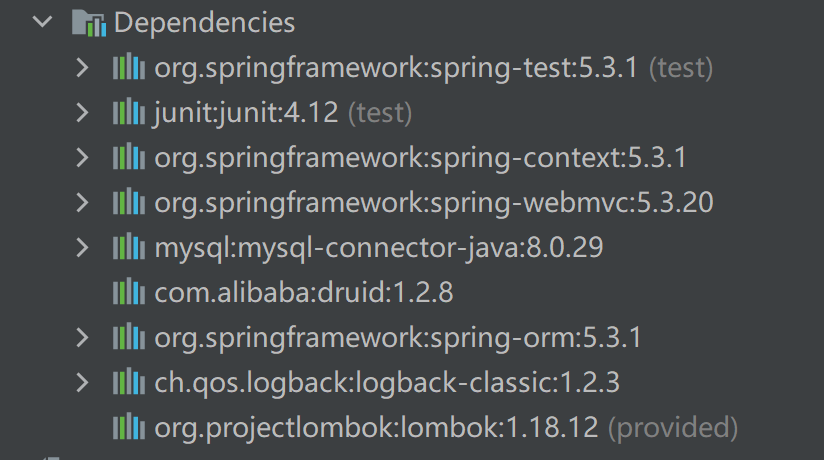Expand the junit:junit:4.12 dependency
Image resolution: width=824 pixels, height=460 pixels.
(x=82, y=113)
